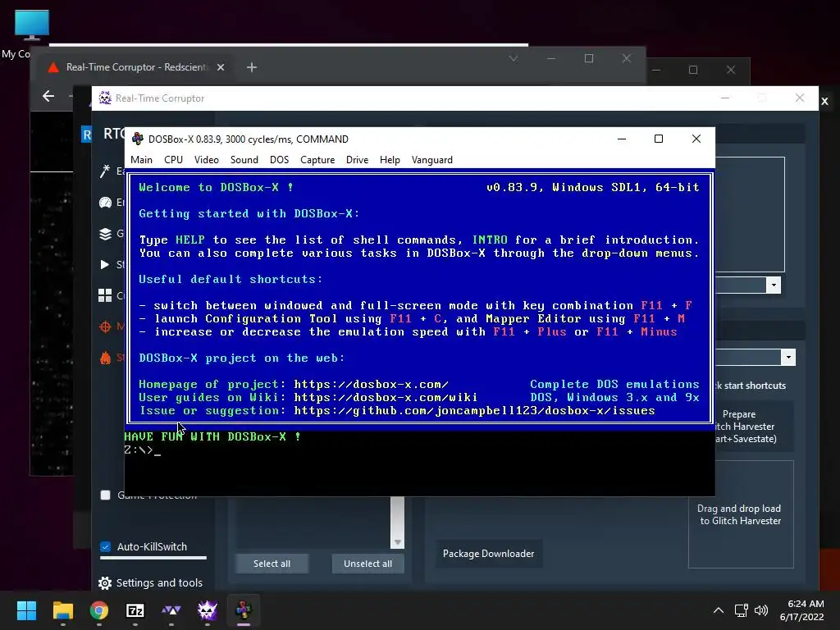Open the RTC monster icon in taskbar
The width and height of the screenshot is (840, 630).
(208, 610)
